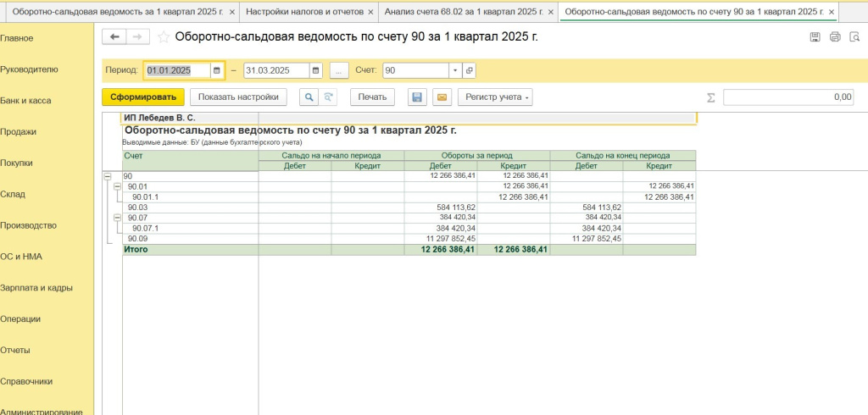
Task: Click the cancel search icon beside magnifier
Action: tap(328, 97)
